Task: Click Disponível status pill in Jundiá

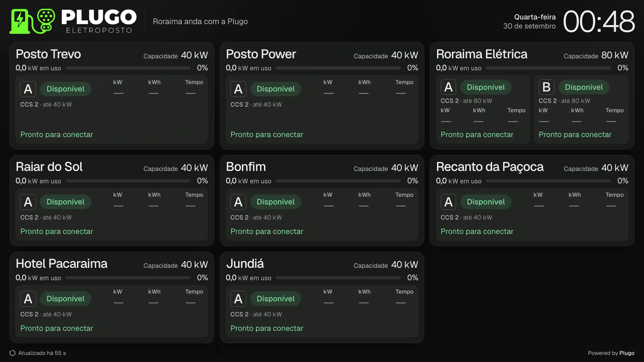Action: [276, 299]
